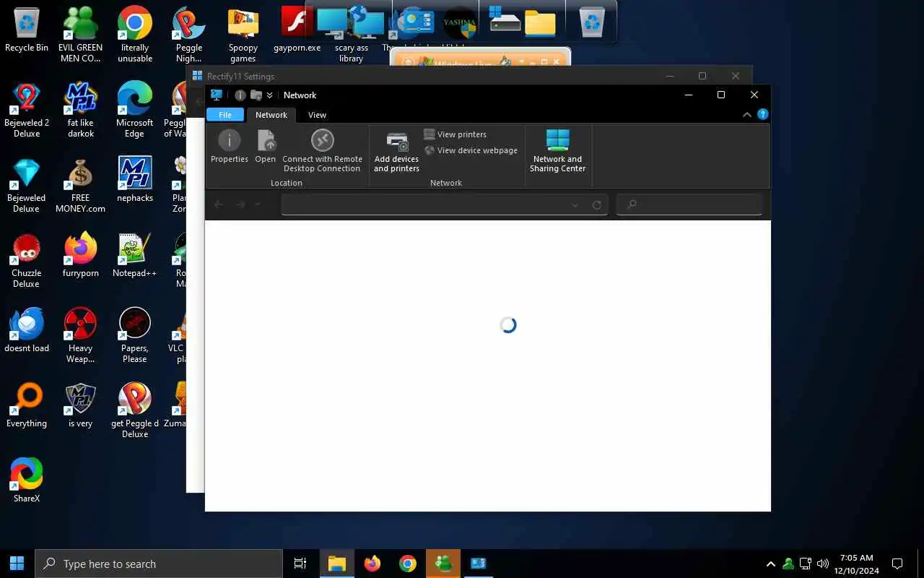Open Network and Sharing Center

(557, 151)
